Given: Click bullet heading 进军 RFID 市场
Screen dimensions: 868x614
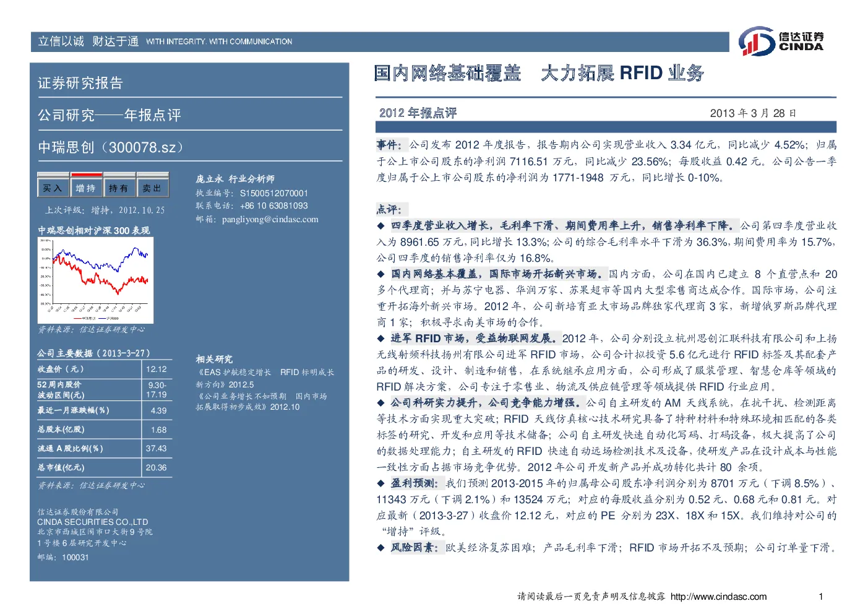Looking at the screenshot, I should point(475,339).
